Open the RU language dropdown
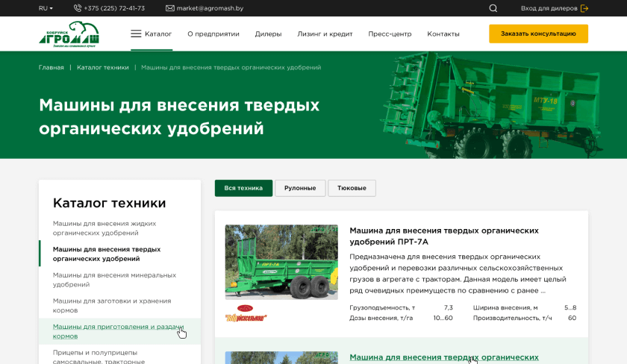Screen dimensions: 627x364 click(46, 8)
